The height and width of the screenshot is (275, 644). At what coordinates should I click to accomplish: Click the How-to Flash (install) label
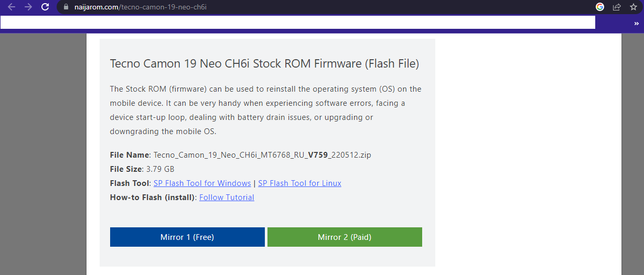[153, 197]
